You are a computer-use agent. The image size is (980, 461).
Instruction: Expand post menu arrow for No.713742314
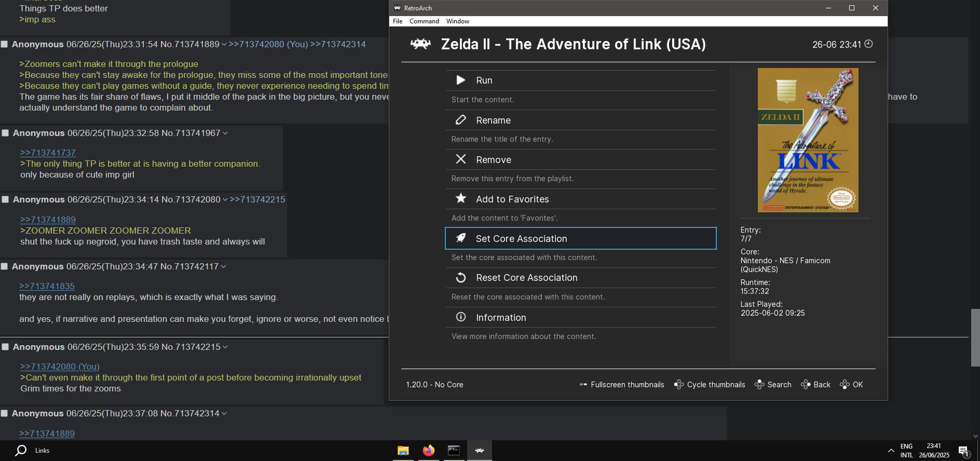click(224, 414)
